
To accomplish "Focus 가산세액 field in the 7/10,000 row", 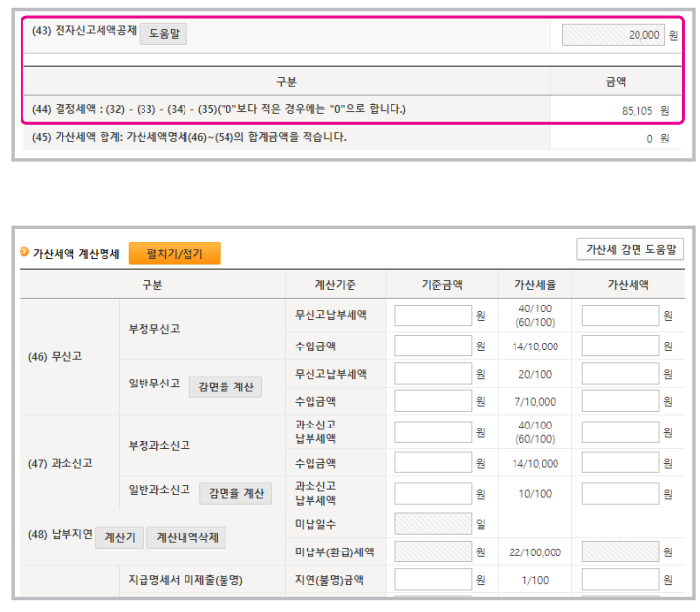I will tap(620, 401).
